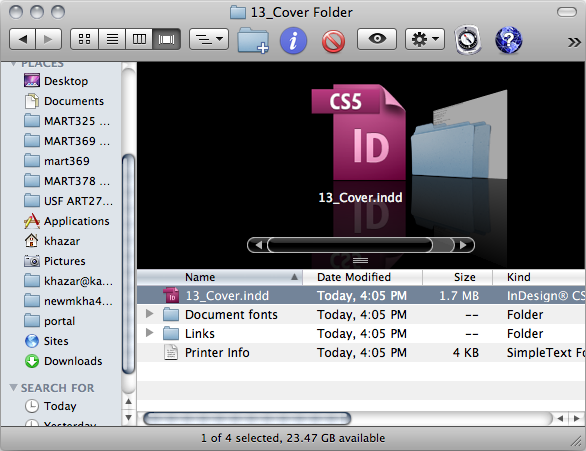Collapse the SEARCH FOR section triangle
Viewport: 586px width, 451px height.
coord(13,387)
